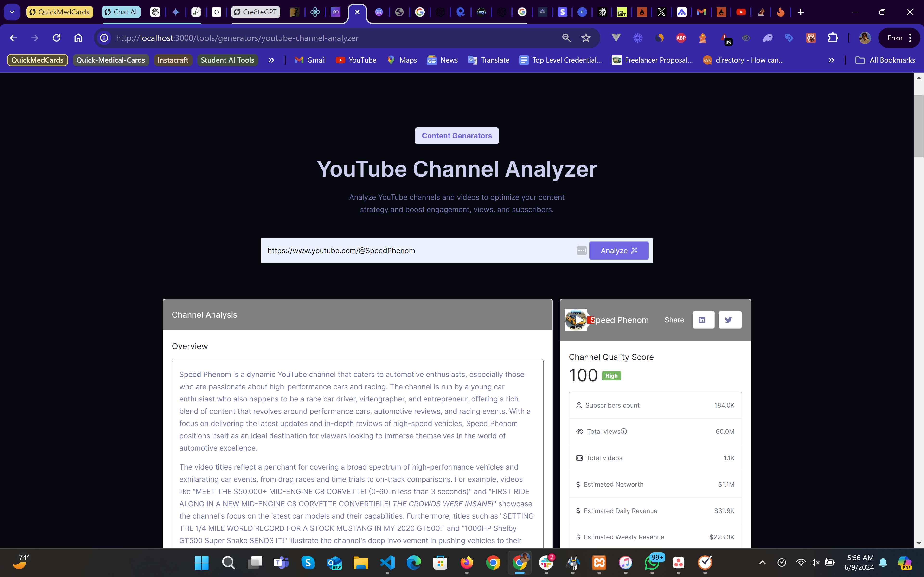Click the browser Home icon

[x=78, y=38]
